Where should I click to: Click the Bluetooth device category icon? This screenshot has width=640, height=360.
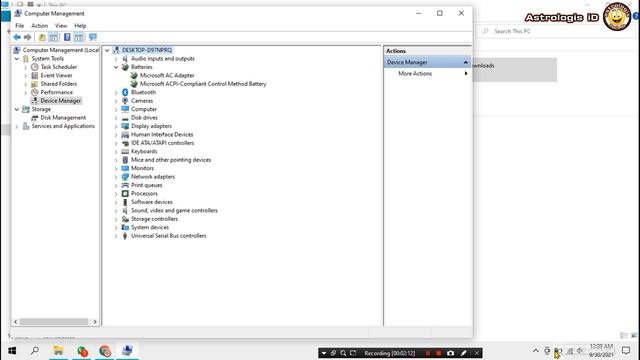click(125, 92)
